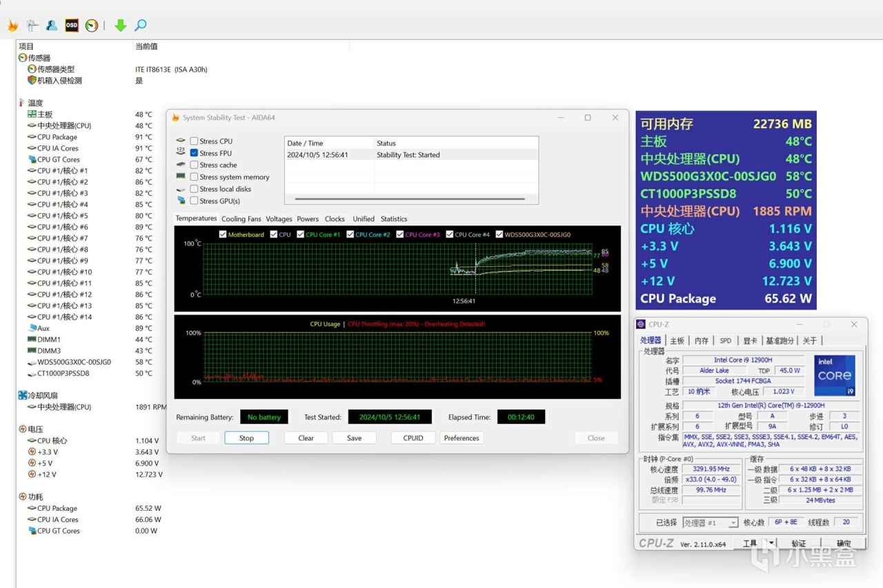Open Preferences in System Stability Test
Viewport: 883px width, 588px height.
[462, 438]
